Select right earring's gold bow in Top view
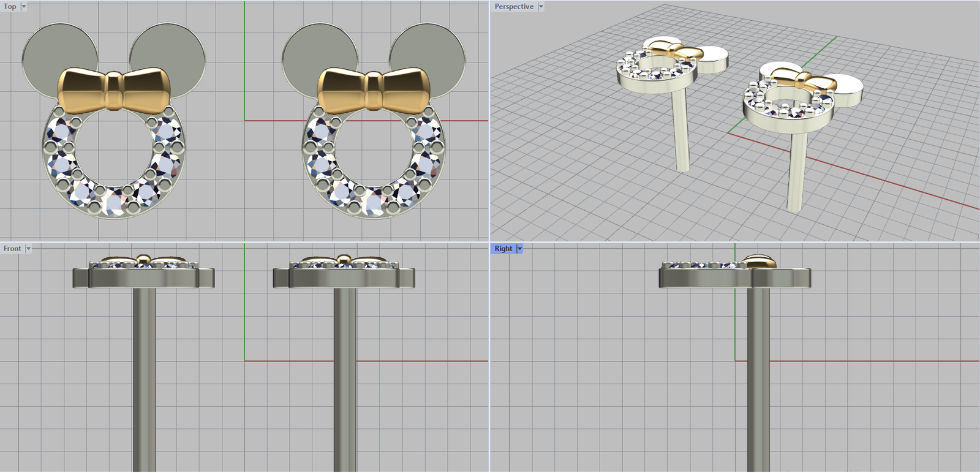980x473 pixels. coord(374,90)
